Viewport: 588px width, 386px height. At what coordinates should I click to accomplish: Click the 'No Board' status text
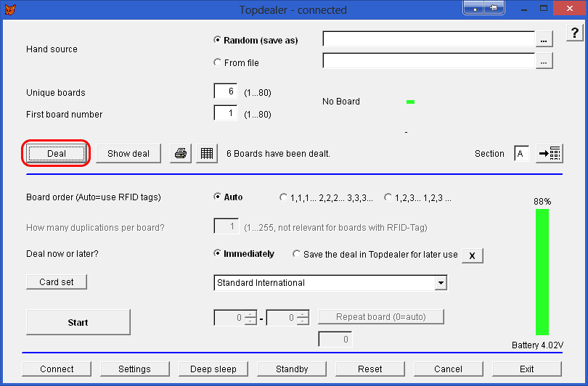pyautogui.click(x=341, y=102)
